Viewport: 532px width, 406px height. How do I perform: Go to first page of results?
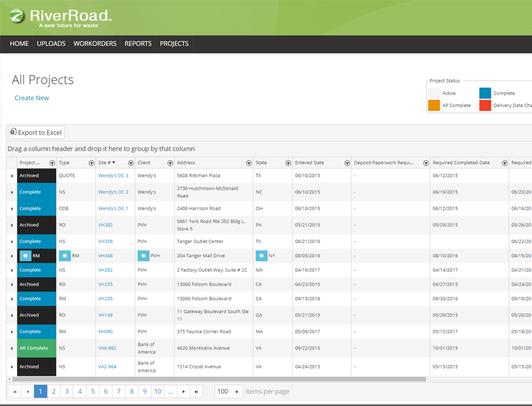coord(15,391)
